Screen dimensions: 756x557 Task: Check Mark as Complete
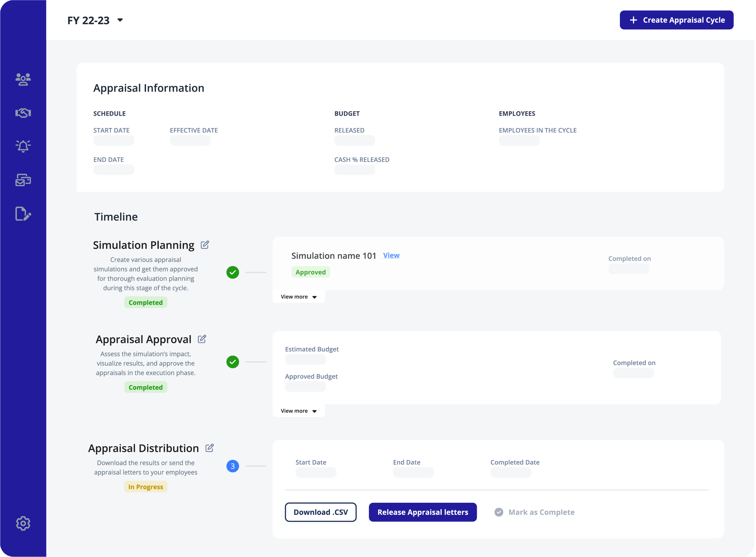(534, 512)
